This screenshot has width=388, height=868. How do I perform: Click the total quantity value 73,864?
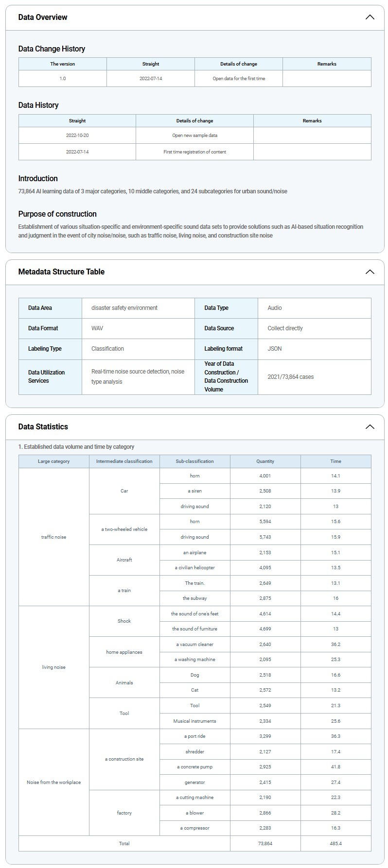[265, 844]
